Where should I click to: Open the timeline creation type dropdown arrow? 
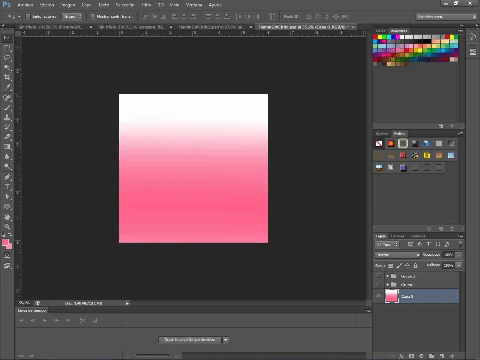pos(226,340)
